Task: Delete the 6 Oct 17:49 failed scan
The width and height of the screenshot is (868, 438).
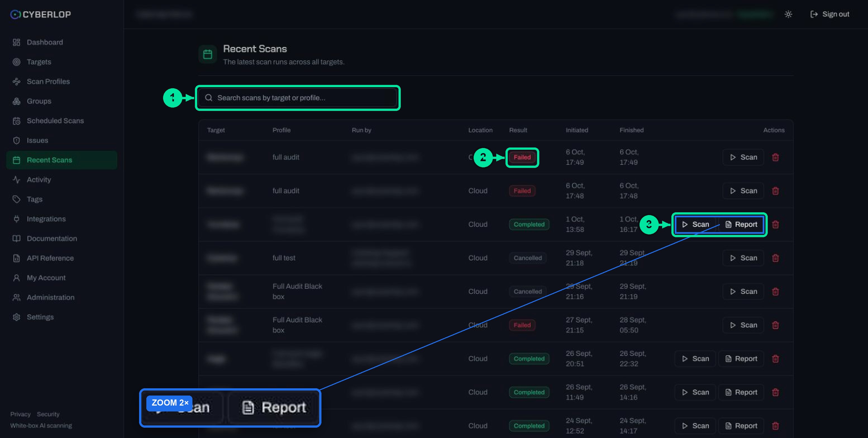Action: [775, 157]
